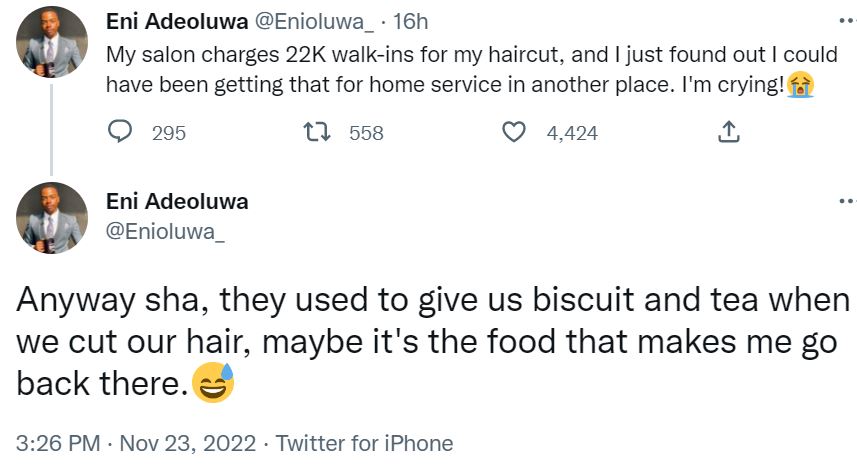The height and width of the screenshot is (469, 857).
Task: Like the tweet with the heart icon
Action: pyautogui.click(x=514, y=132)
